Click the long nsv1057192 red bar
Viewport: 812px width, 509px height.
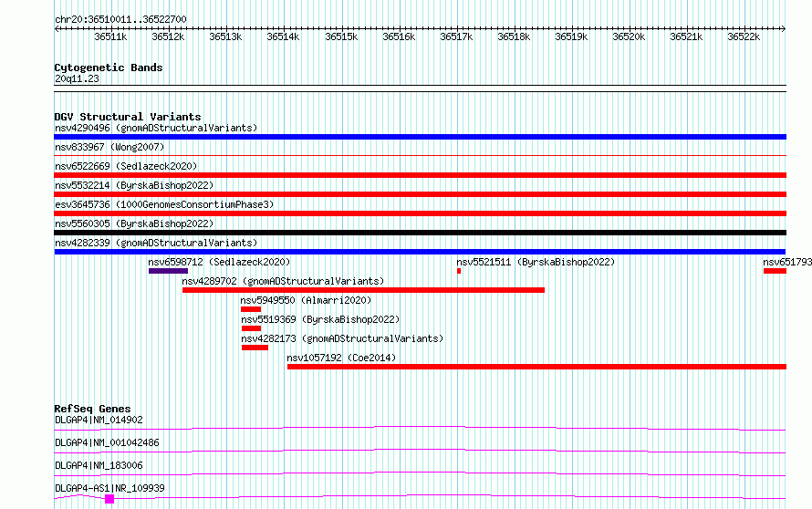(536, 367)
